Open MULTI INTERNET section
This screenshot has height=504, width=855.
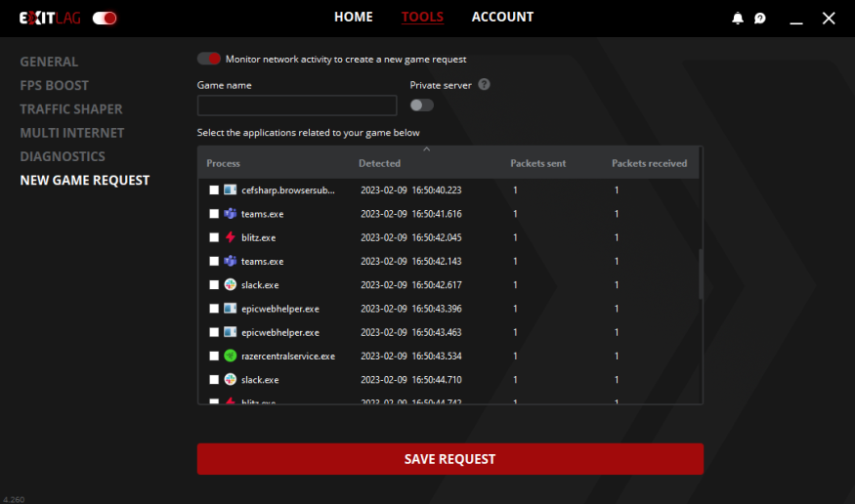pos(72,133)
